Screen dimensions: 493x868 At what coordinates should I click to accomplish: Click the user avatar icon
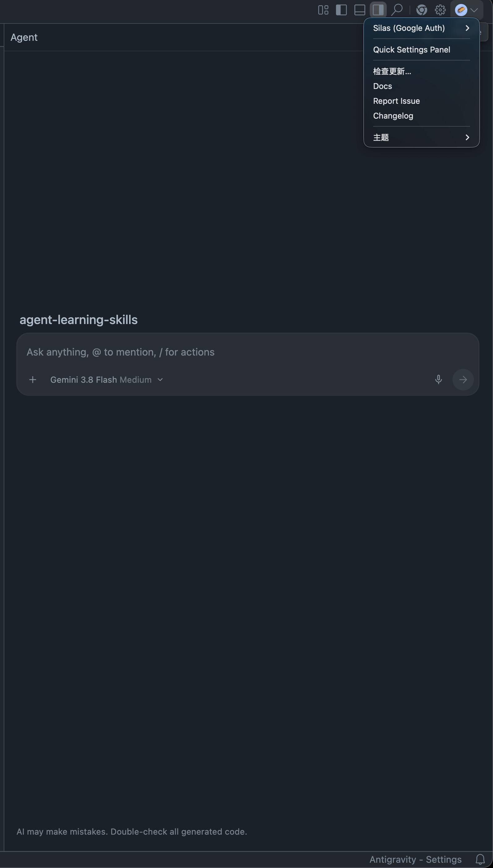461,10
